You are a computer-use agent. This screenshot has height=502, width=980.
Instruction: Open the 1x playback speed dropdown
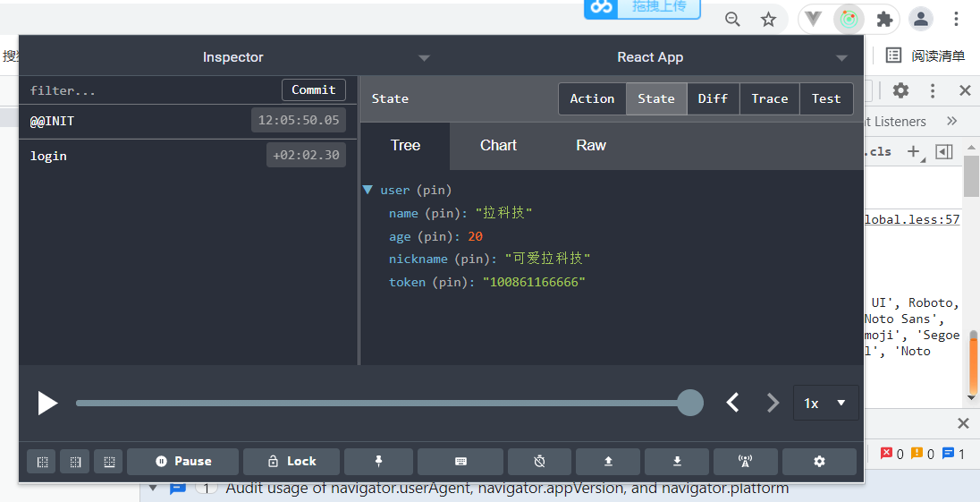pos(825,404)
